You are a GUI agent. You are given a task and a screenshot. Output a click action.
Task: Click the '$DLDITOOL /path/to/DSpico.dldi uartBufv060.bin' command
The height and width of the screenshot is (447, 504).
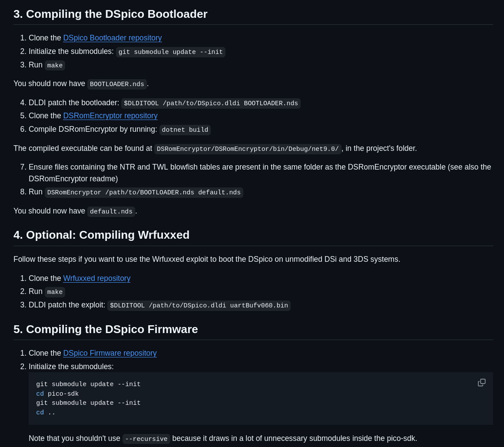[199, 306]
